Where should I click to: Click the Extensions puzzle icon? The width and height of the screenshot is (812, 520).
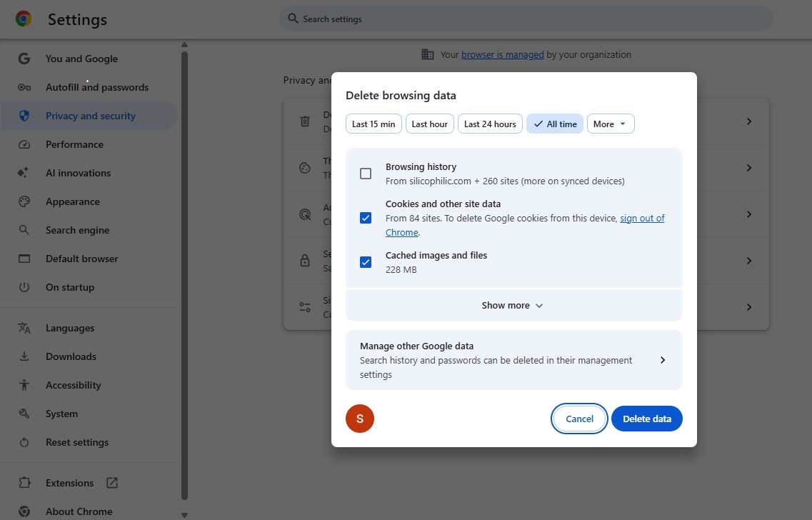tap(24, 483)
